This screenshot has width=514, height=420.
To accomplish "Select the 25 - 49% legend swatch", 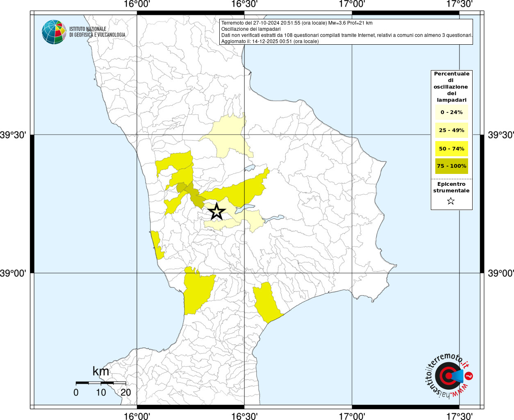I will click(x=452, y=130).
